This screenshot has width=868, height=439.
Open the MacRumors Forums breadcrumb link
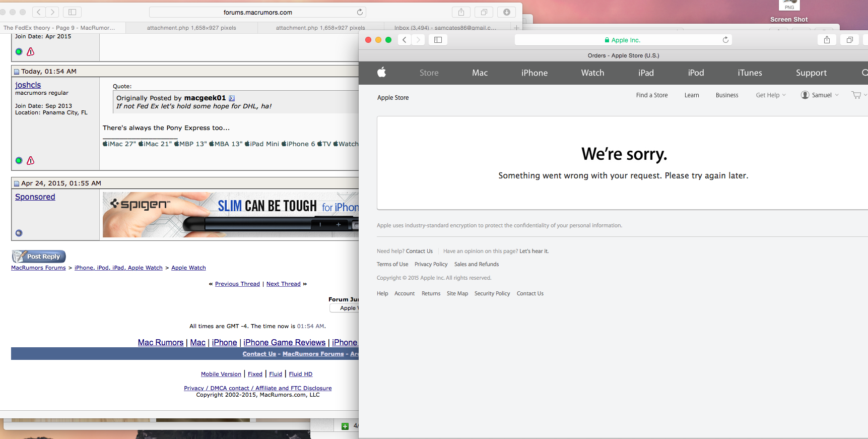coord(38,268)
